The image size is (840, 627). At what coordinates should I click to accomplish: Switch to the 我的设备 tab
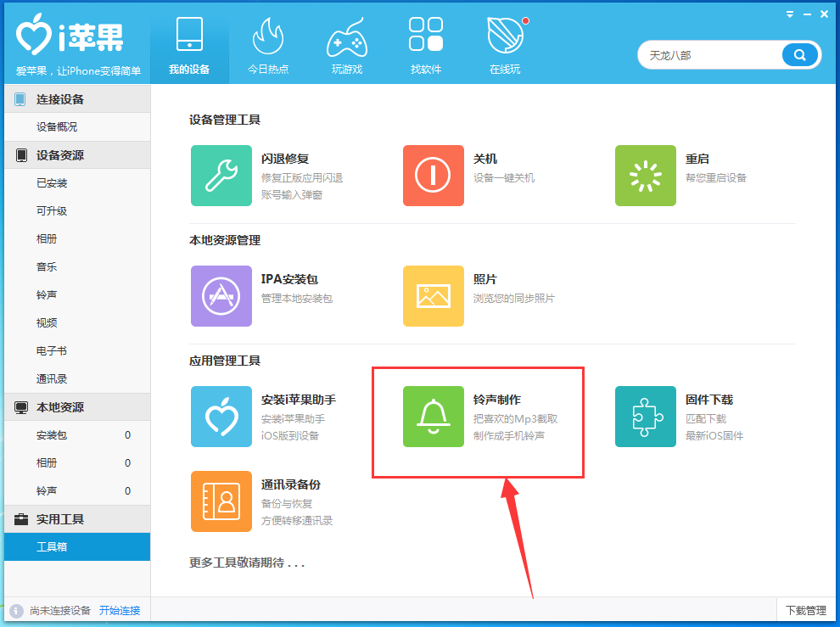[188, 42]
